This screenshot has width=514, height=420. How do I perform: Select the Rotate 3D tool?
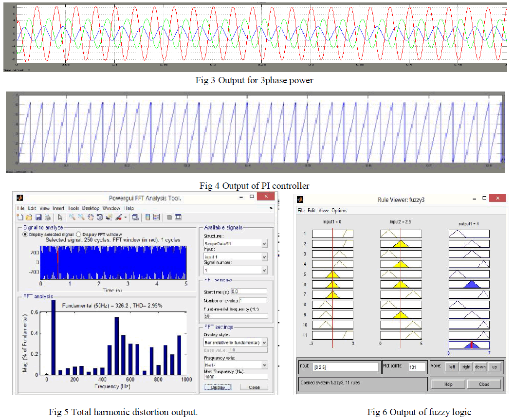click(100, 217)
